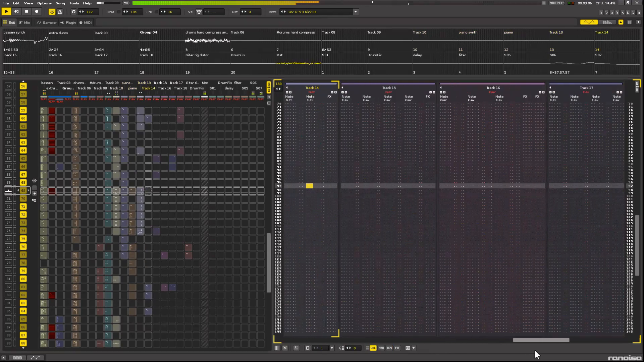
Task: Click the Quantize Q button
Action: pyautogui.click(x=307, y=348)
